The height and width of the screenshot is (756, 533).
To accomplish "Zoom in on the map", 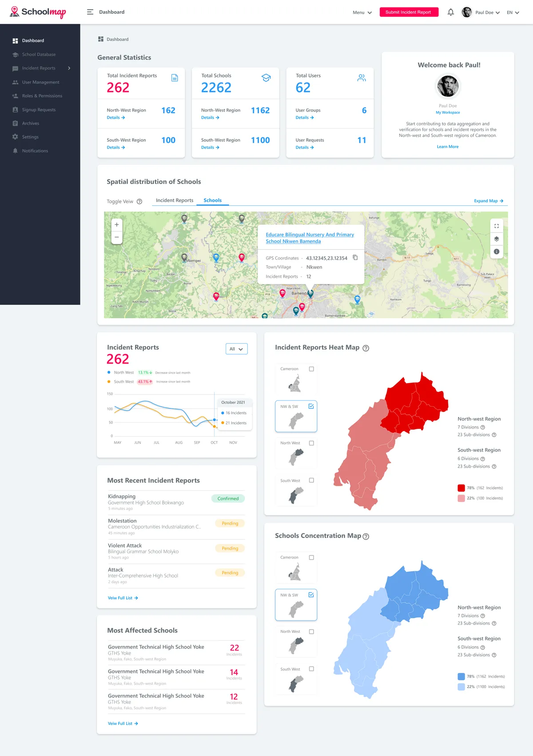I will (x=117, y=225).
